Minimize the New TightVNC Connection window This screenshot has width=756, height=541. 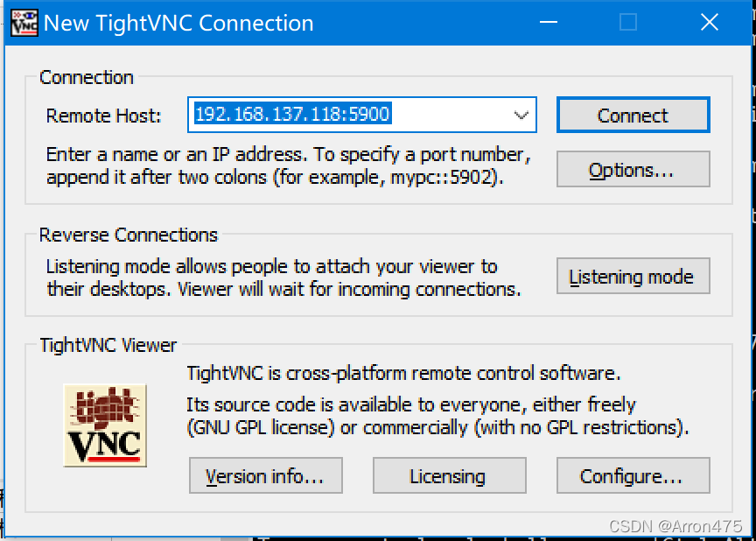coord(549,22)
